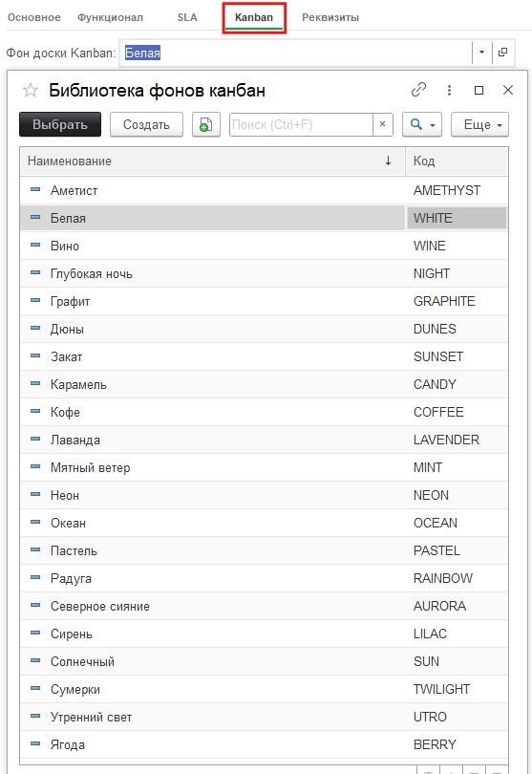The width and height of the screenshot is (532, 774).
Task: Expand Фон доски Kanban dropdown arrow
Action: tap(481, 53)
